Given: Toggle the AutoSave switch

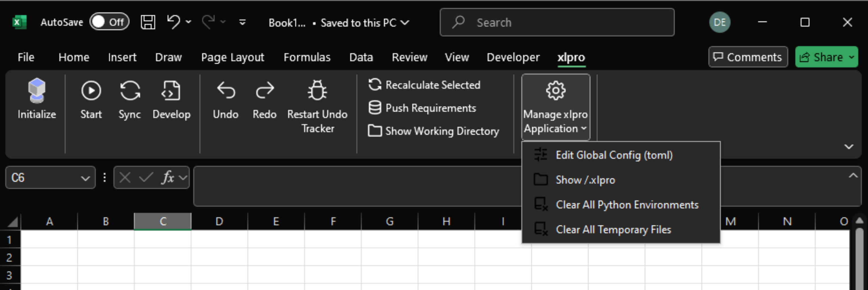Looking at the screenshot, I should click(109, 22).
